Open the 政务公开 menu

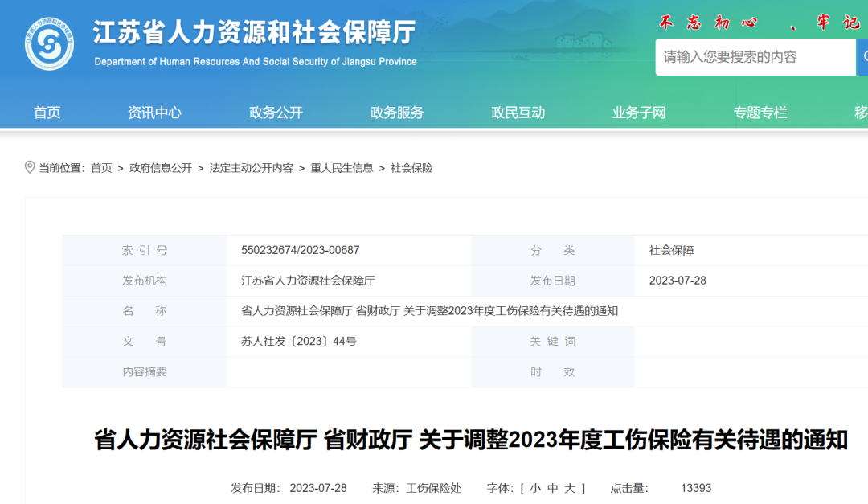pyautogui.click(x=276, y=113)
